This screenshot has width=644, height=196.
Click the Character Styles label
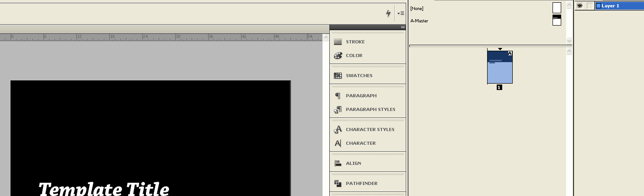(370, 130)
